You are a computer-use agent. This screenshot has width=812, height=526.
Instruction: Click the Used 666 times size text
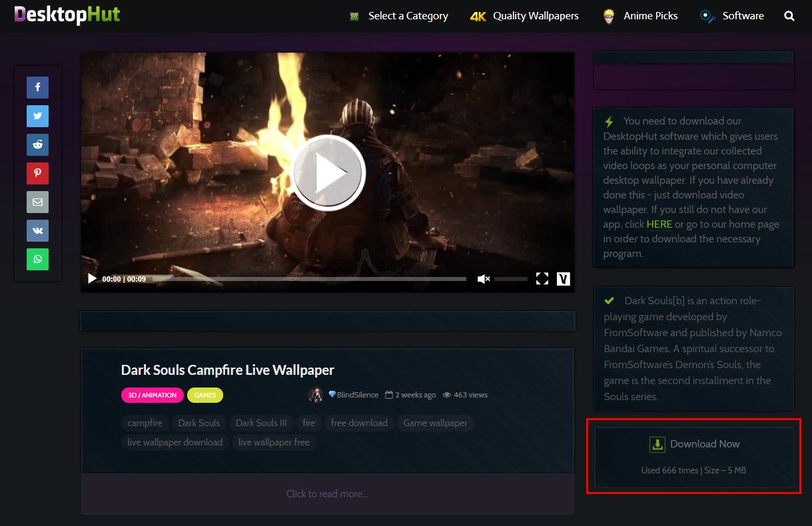(693, 470)
